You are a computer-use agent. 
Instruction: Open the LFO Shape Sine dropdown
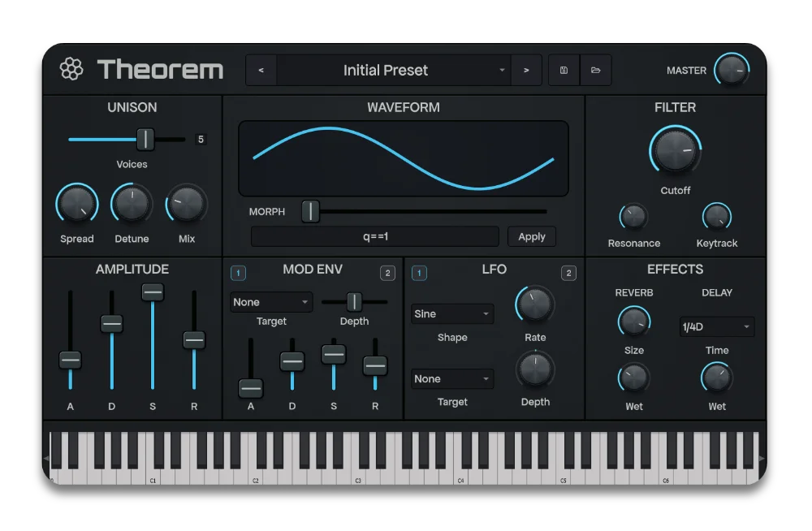(452, 314)
